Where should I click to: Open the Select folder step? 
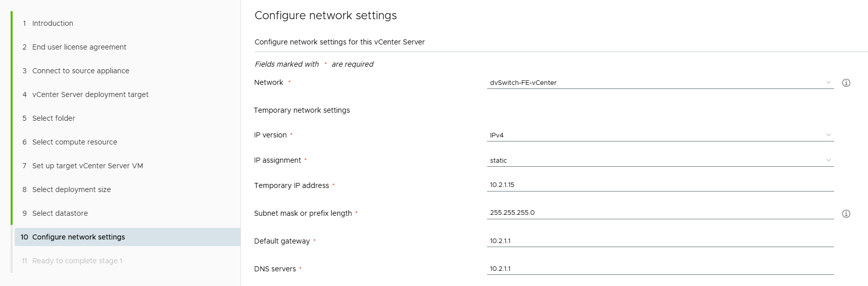tap(54, 118)
